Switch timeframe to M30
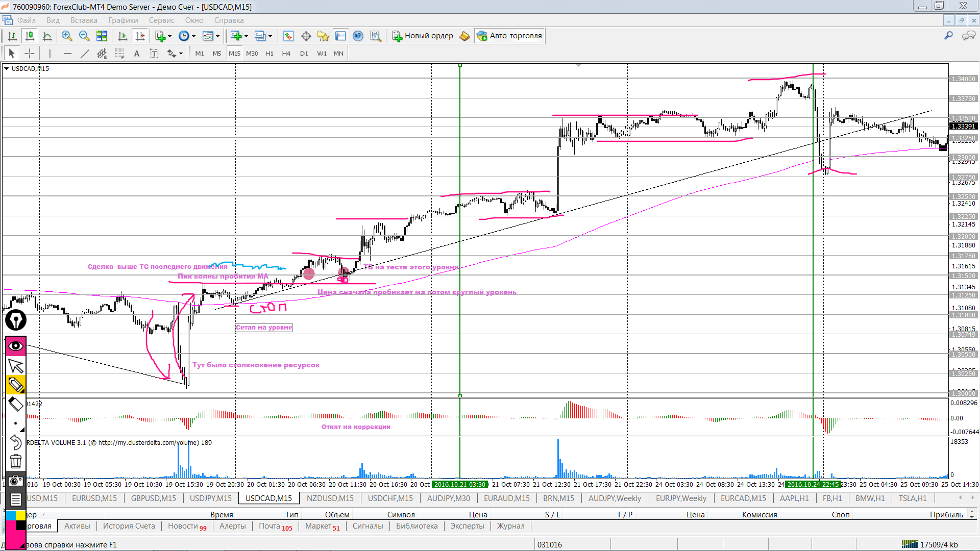 (252, 53)
